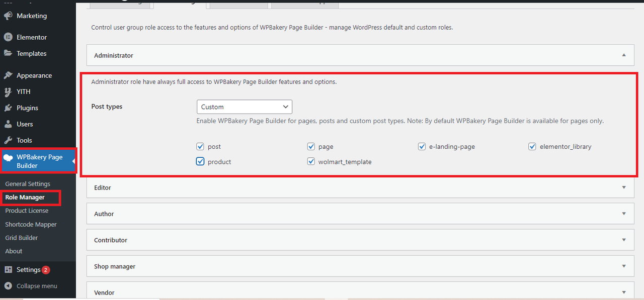Open Shortcode Mapper submenu
Image resolution: width=644 pixels, height=300 pixels.
pos(31,225)
